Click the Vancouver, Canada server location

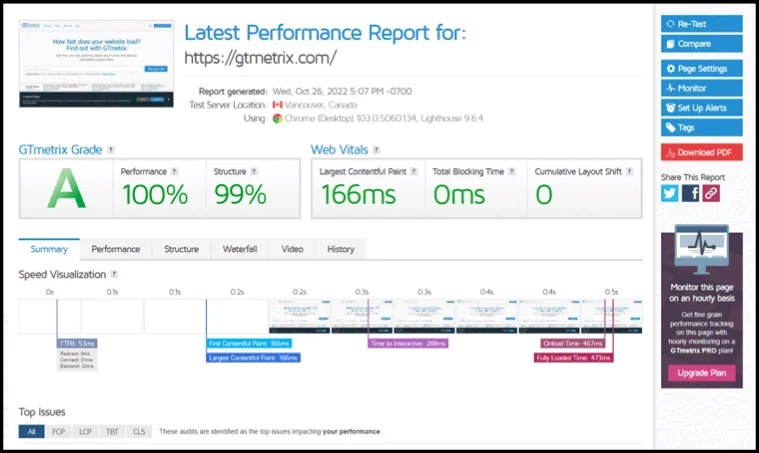click(x=320, y=105)
